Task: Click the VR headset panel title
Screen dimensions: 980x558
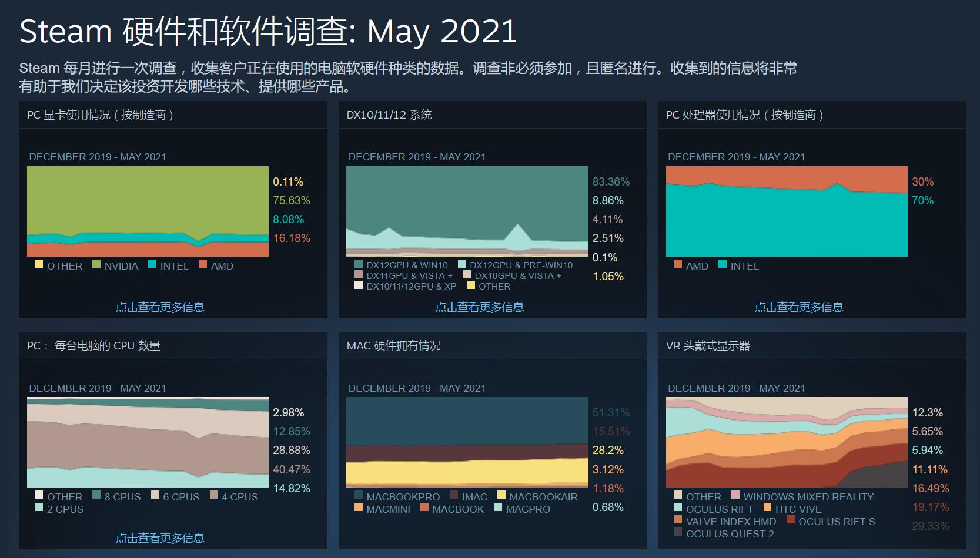Action: pyautogui.click(x=708, y=346)
